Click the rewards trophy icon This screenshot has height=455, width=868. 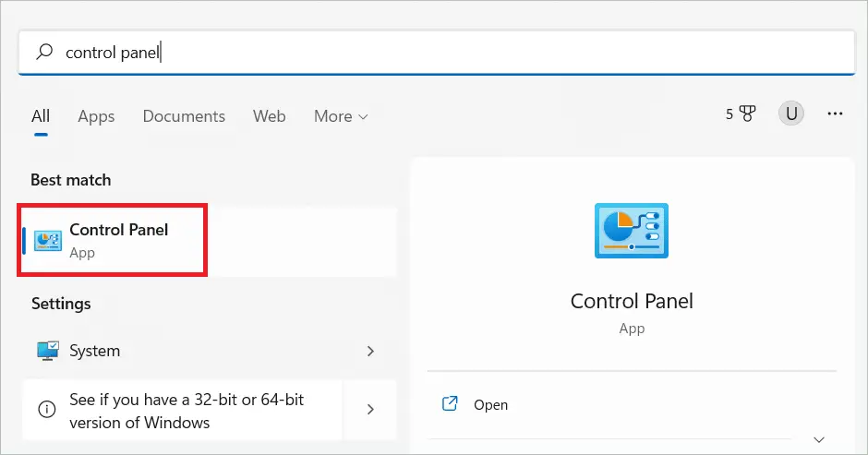pos(747,114)
